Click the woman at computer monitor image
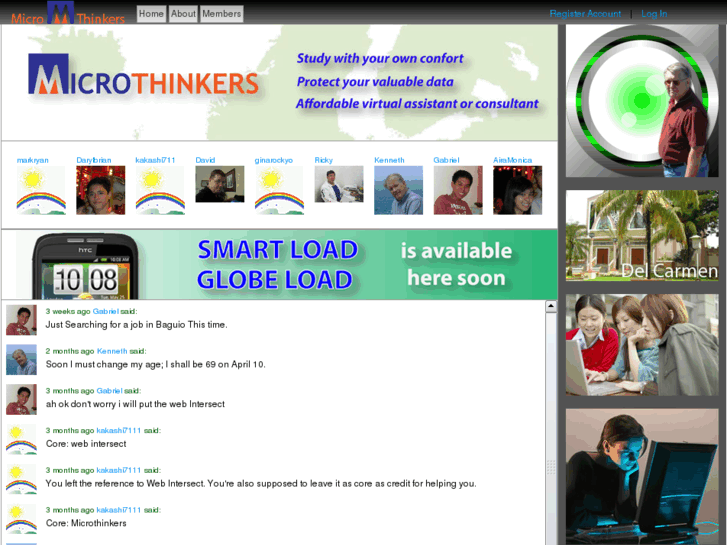The image size is (727, 545). [642, 477]
